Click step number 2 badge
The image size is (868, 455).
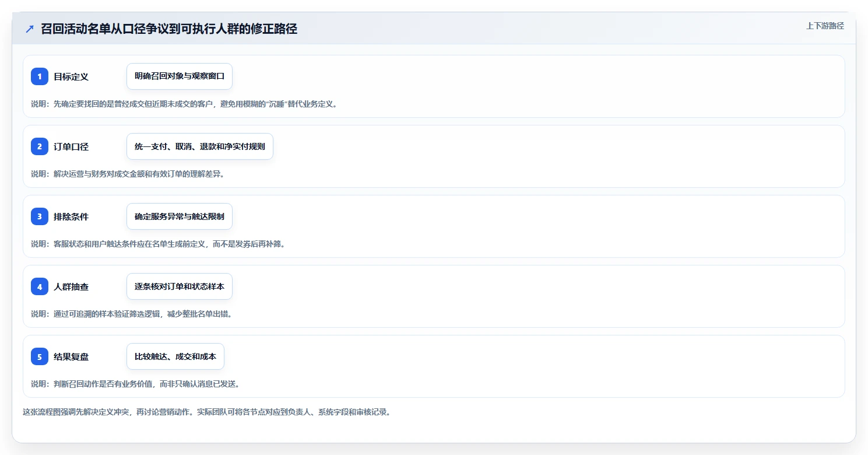(x=40, y=146)
